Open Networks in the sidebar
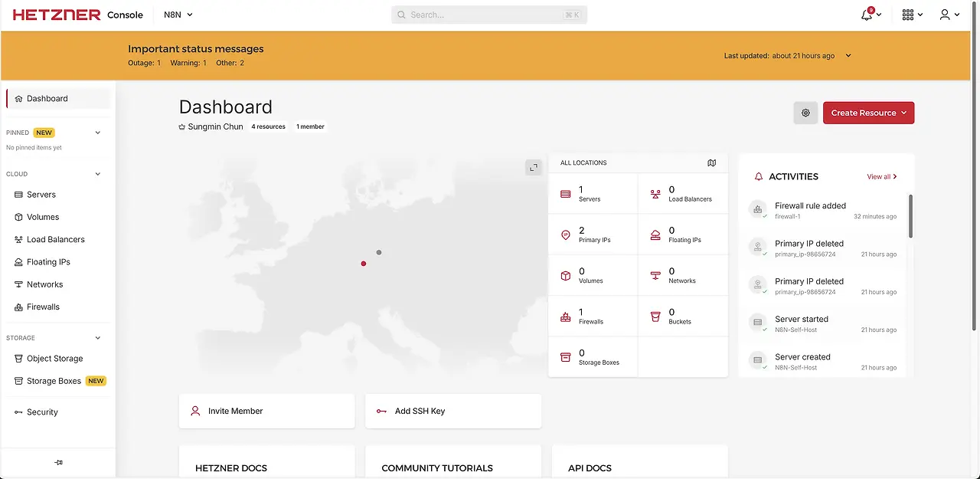This screenshot has width=980, height=479. click(x=58, y=284)
